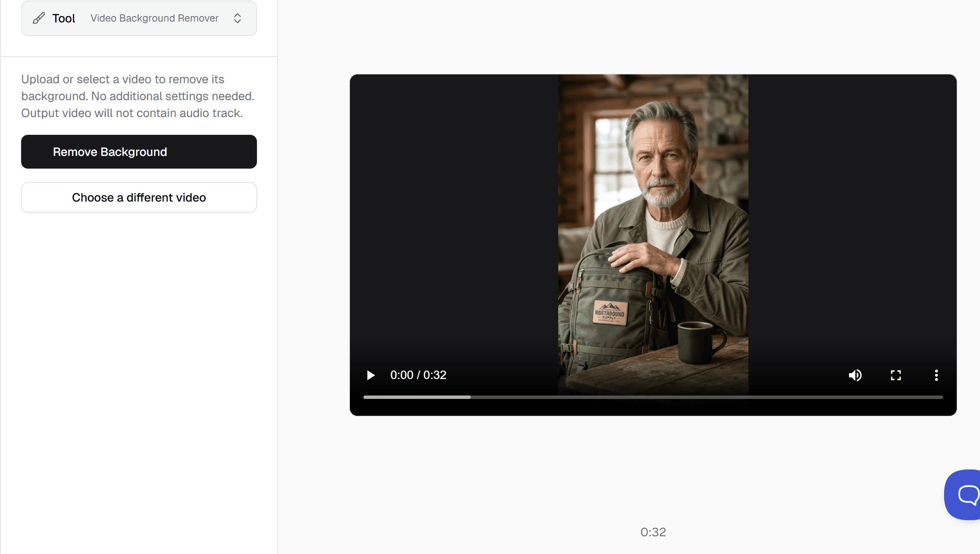Image resolution: width=980 pixels, height=554 pixels.
Task: Click the 0:00 / 0:32 time display
Action: tap(418, 375)
